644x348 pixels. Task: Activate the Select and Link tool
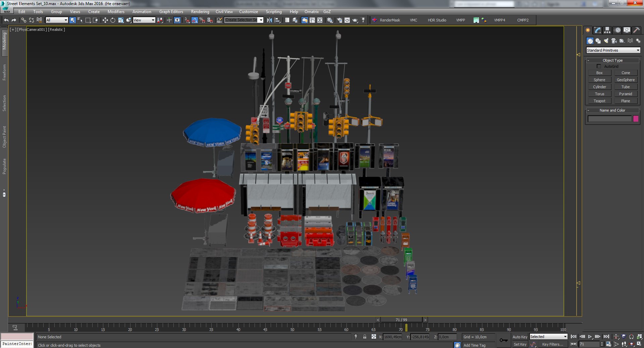24,20
